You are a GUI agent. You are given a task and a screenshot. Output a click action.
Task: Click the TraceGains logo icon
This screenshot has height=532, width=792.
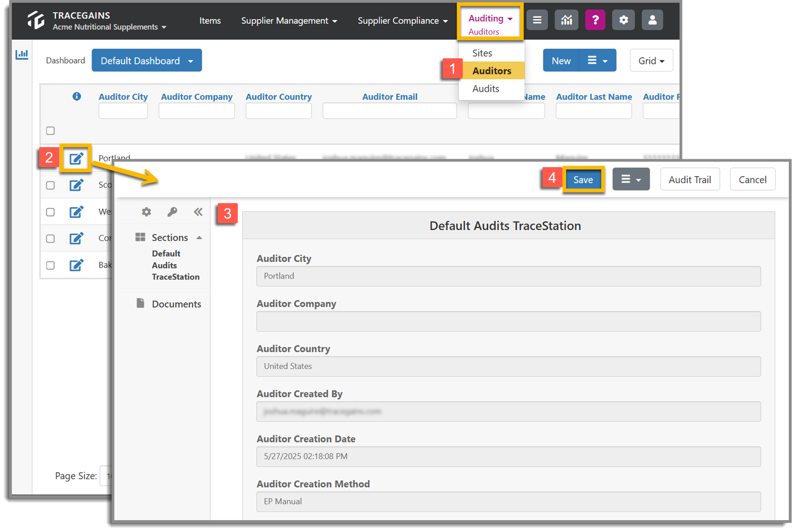coord(36,20)
